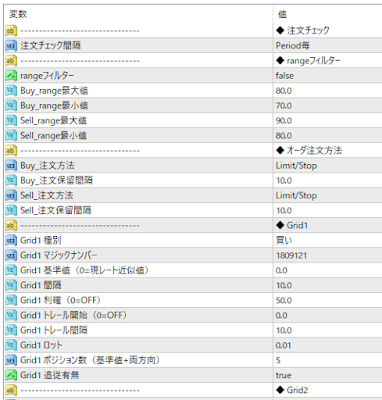The width and height of the screenshot is (382, 400).
Task: Click the icon beside Buy_注文方法
Action: click(x=11, y=165)
